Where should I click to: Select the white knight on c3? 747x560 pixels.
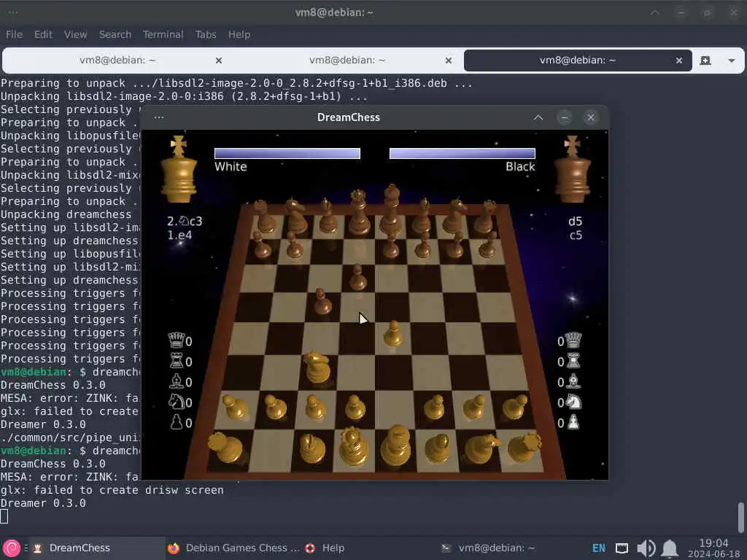click(317, 367)
